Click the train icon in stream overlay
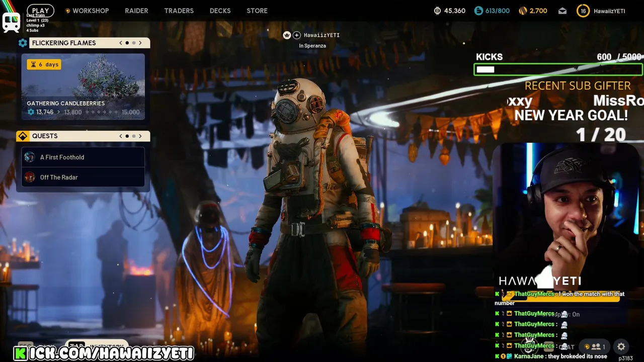This screenshot has height=362, width=644. (x=11, y=23)
